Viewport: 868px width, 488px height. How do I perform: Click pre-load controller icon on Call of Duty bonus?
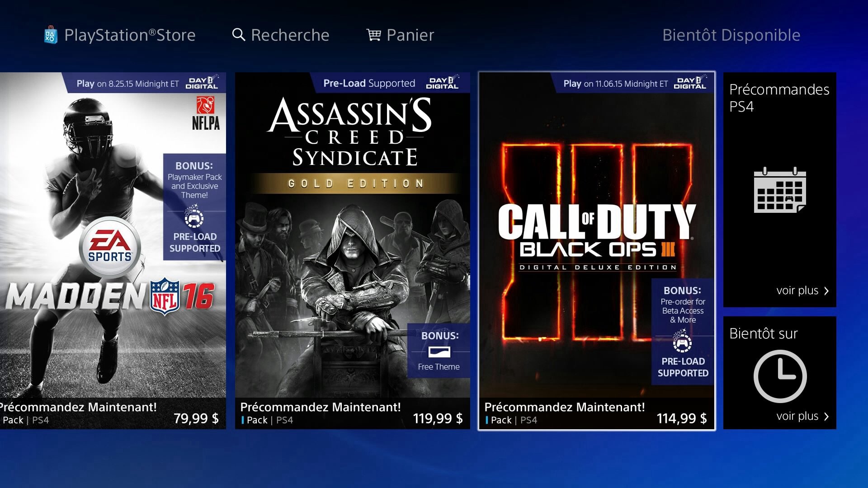point(682,342)
